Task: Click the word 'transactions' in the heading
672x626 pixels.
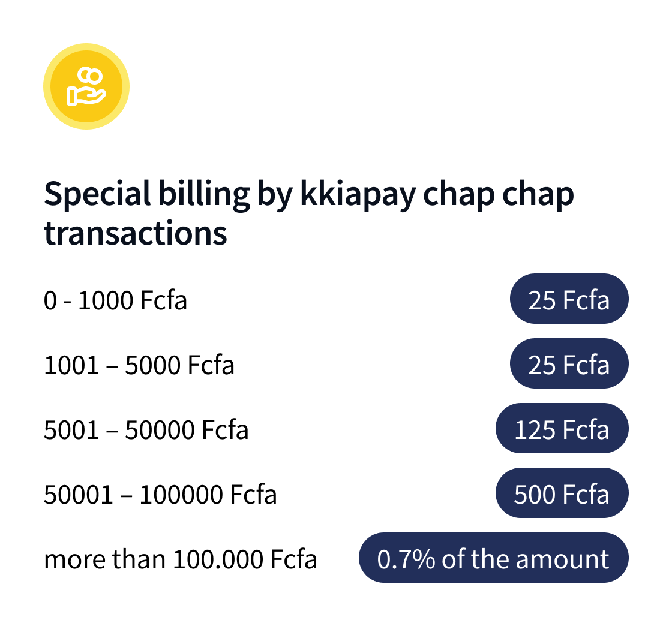Action: point(136,233)
